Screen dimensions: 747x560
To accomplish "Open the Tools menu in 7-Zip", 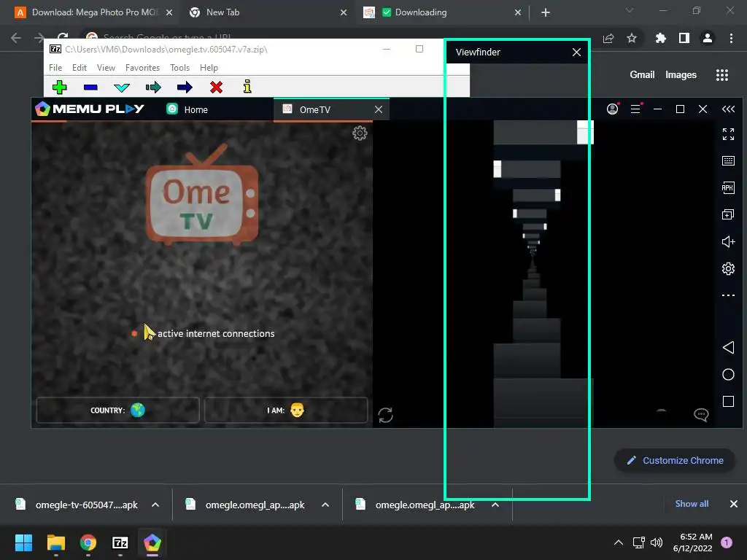I will tap(179, 68).
